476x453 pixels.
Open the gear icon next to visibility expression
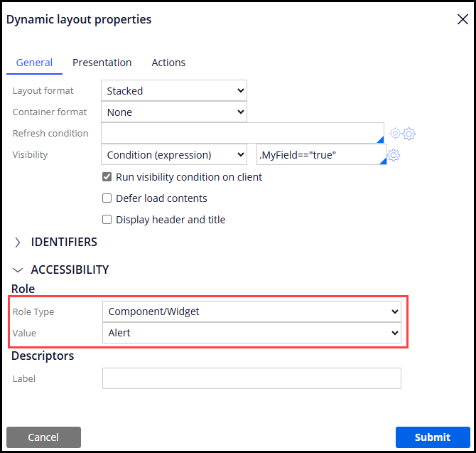pos(394,155)
